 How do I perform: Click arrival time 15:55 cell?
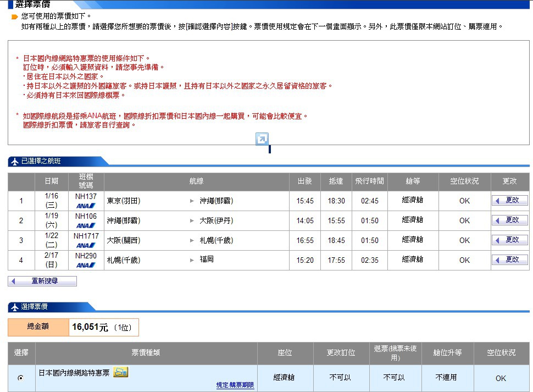(x=336, y=220)
